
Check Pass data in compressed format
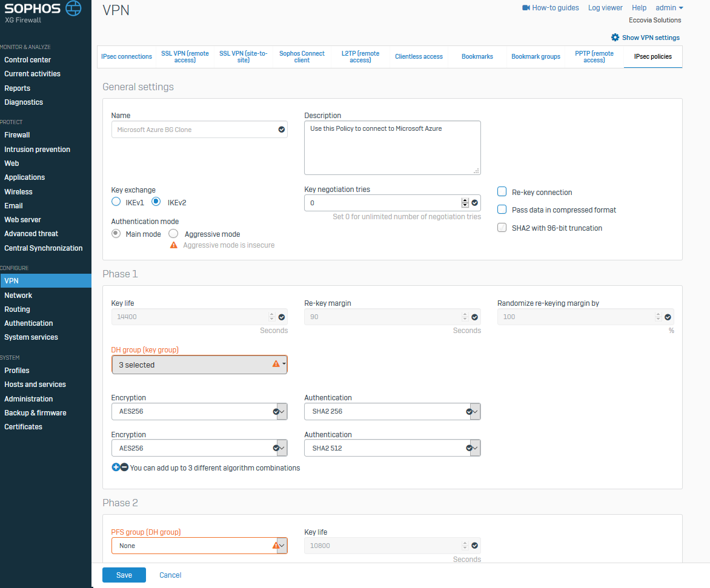[502, 210]
